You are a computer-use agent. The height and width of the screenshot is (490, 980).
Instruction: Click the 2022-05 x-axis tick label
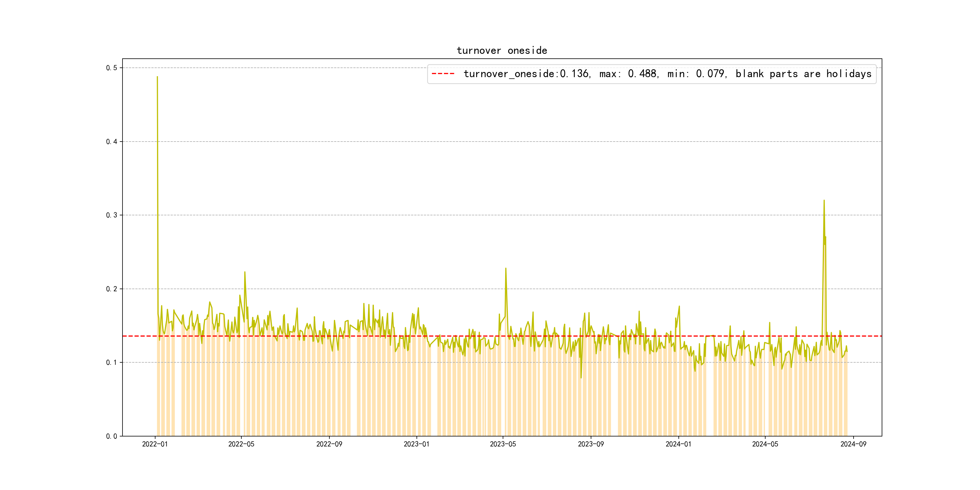[x=241, y=444]
